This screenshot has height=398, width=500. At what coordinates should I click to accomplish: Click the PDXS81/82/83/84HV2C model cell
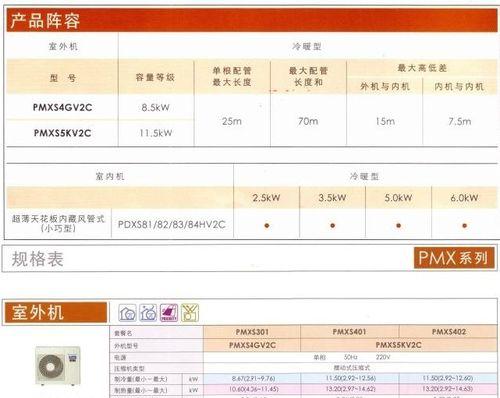click(x=172, y=224)
